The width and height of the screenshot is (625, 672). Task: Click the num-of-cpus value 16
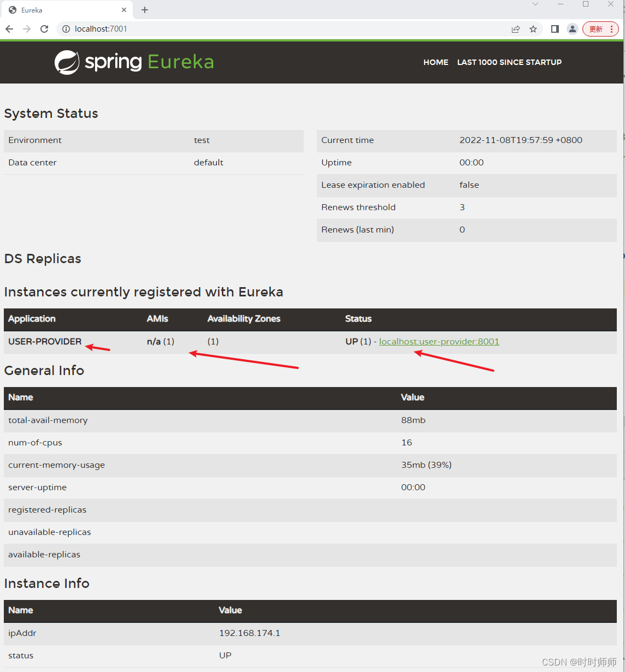pyautogui.click(x=406, y=443)
